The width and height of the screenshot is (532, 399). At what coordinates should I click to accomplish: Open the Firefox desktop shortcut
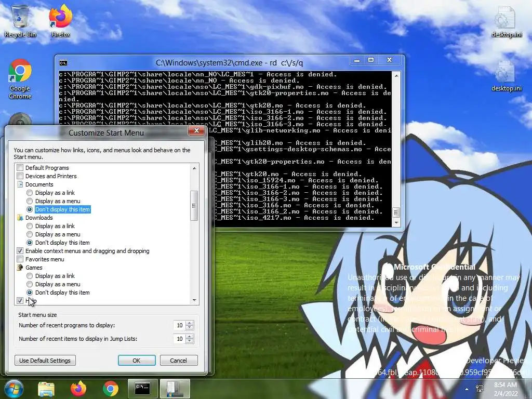click(x=60, y=20)
